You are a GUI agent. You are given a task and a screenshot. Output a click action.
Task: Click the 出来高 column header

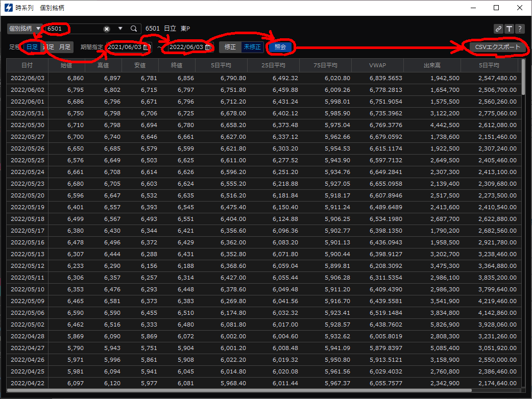pyautogui.click(x=432, y=65)
